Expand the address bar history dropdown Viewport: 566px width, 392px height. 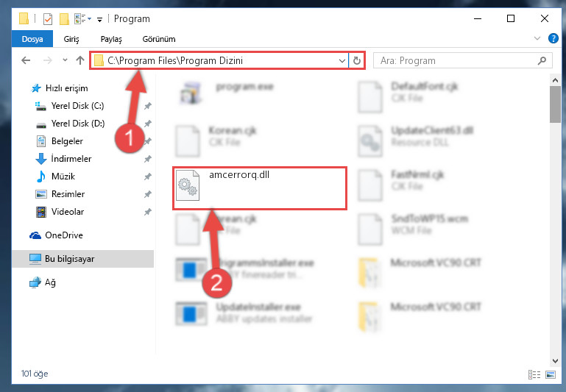click(x=342, y=60)
